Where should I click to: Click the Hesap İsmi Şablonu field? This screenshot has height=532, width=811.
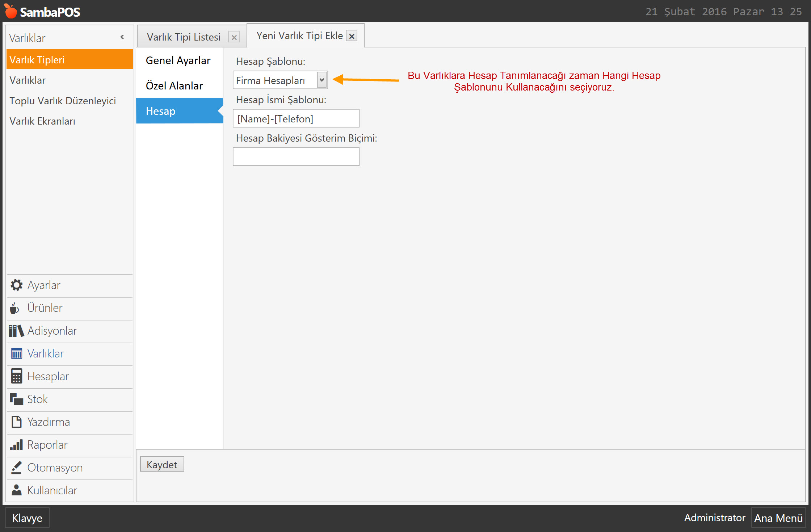tap(296, 118)
